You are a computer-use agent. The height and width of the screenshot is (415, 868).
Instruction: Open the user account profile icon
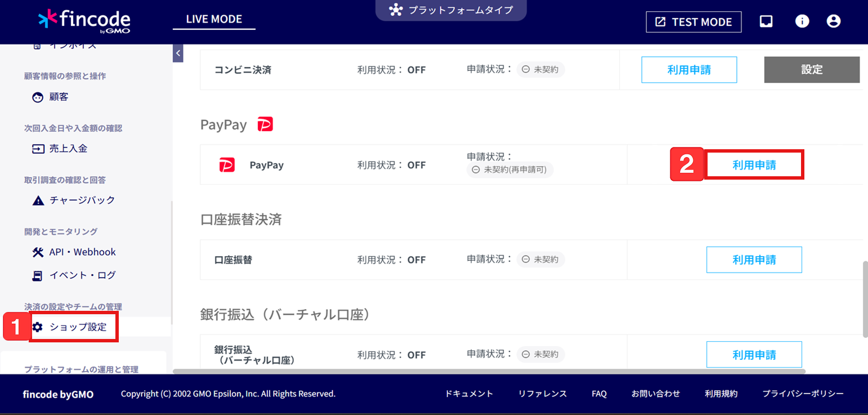click(833, 21)
